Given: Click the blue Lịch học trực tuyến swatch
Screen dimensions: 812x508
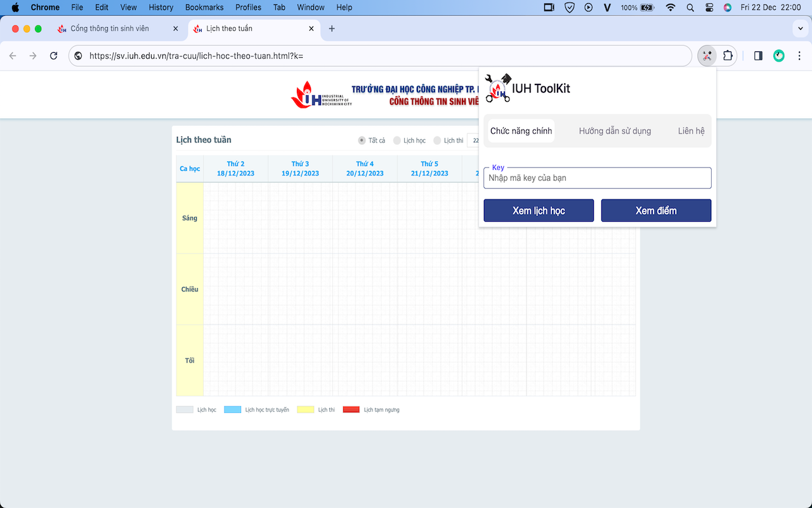Looking at the screenshot, I should [x=233, y=410].
